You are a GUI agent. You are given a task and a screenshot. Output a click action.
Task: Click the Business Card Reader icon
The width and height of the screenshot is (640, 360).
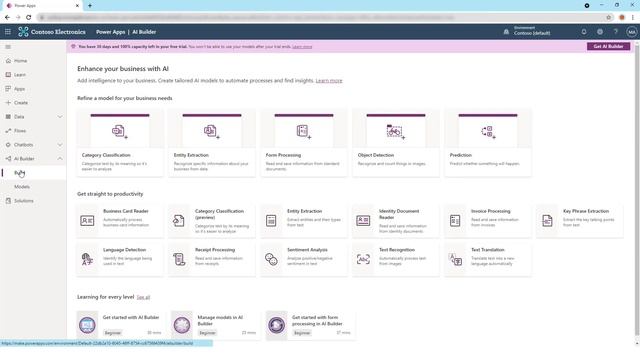coord(87,221)
